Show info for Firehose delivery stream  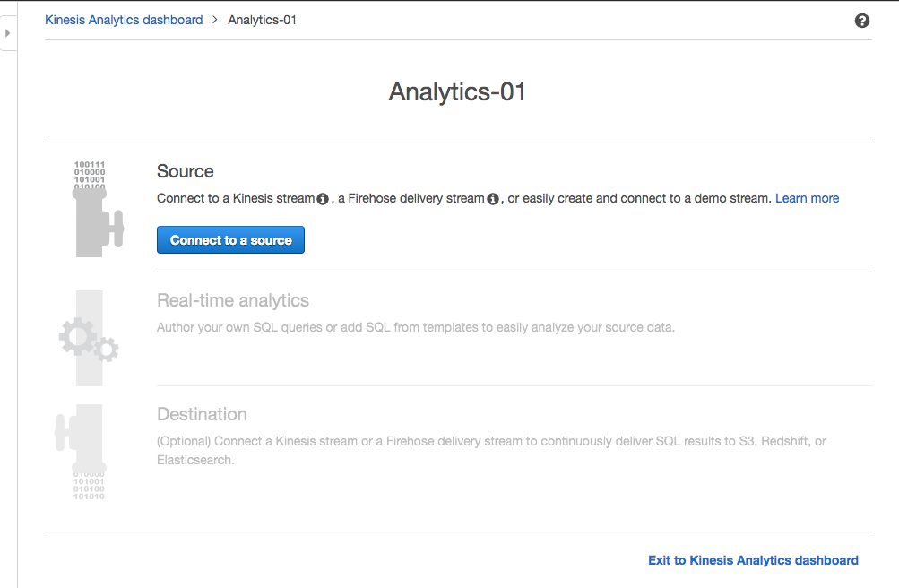(x=493, y=199)
